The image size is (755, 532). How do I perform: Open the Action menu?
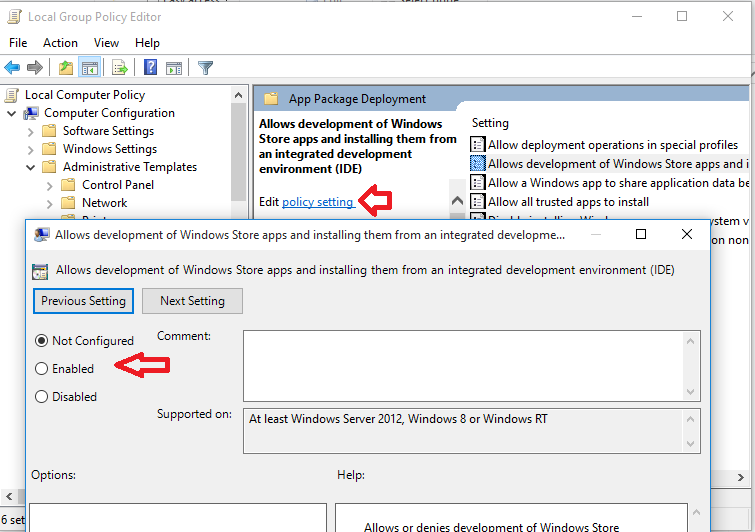pos(60,43)
